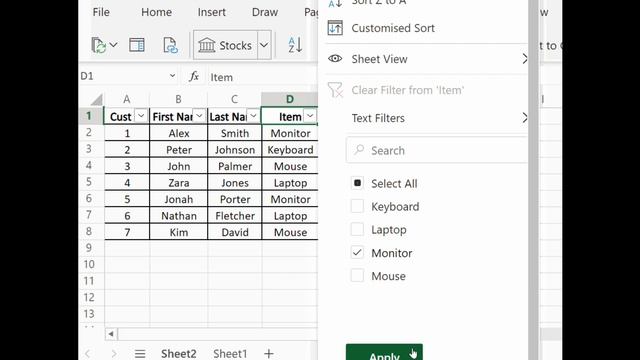640x360 pixels.
Task: Click the insert function fx icon
Action: (x=194, y=76)
